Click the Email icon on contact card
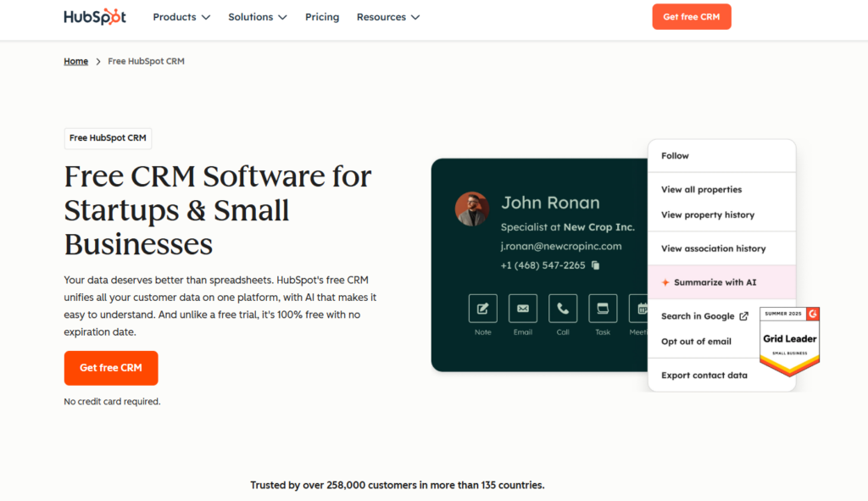The image size is (868, 501). click(523, 309)
